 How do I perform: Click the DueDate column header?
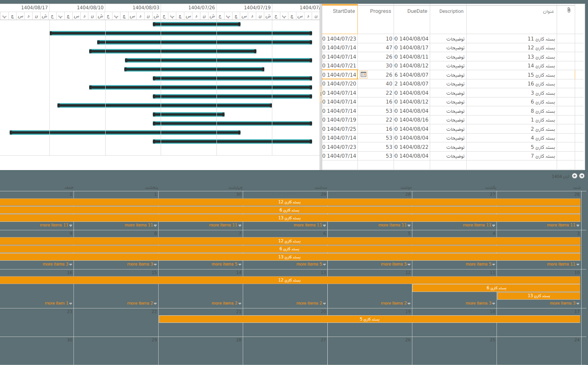click(x=417, y=11)
